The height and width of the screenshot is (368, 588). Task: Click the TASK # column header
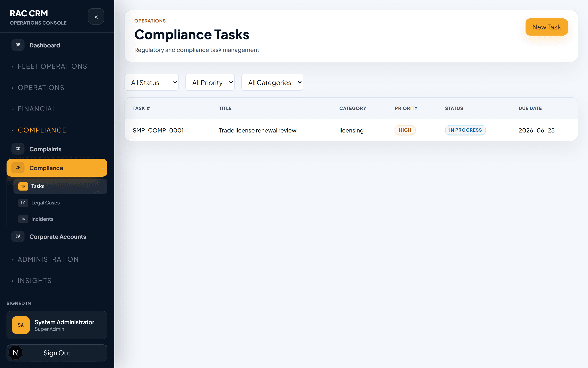click(x=141, y=108)
